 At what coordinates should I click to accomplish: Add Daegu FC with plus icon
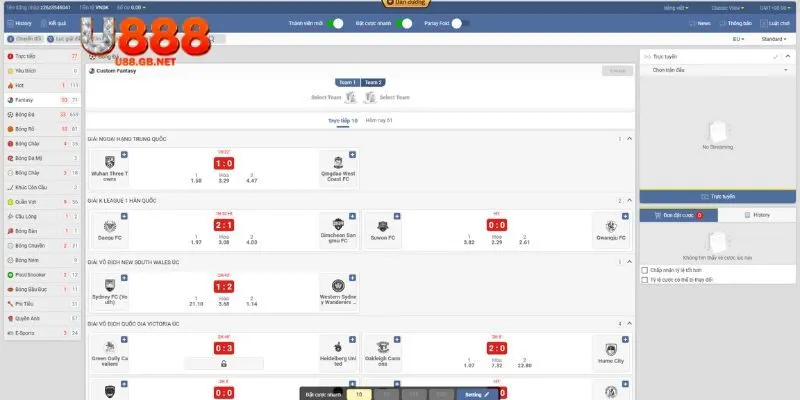point(124,216)
